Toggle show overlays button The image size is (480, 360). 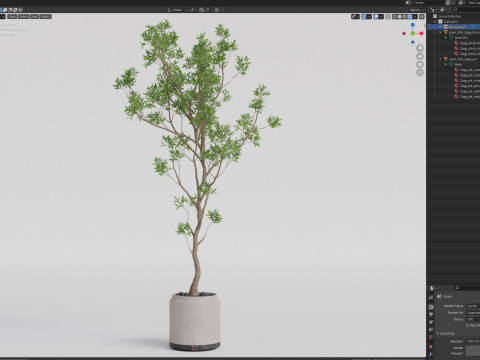(x=376, y=17)
